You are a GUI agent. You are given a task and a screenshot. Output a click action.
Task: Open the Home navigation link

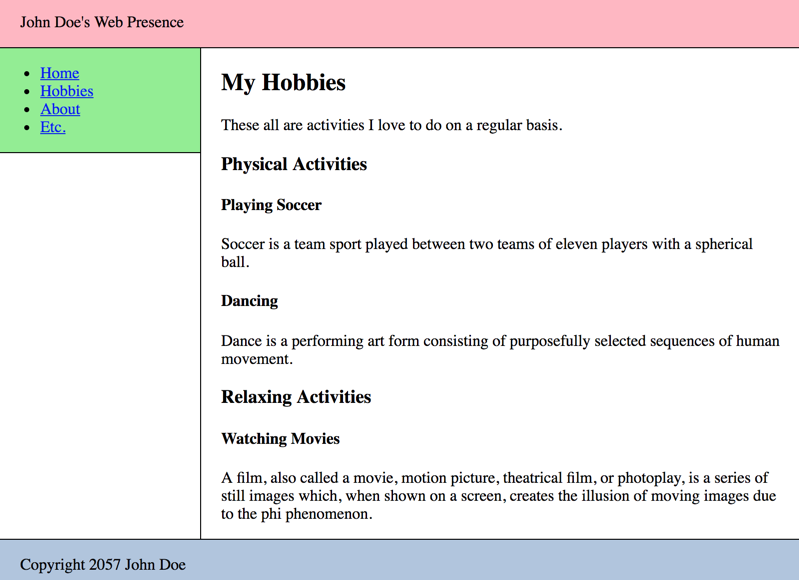[x=59, y=73]
